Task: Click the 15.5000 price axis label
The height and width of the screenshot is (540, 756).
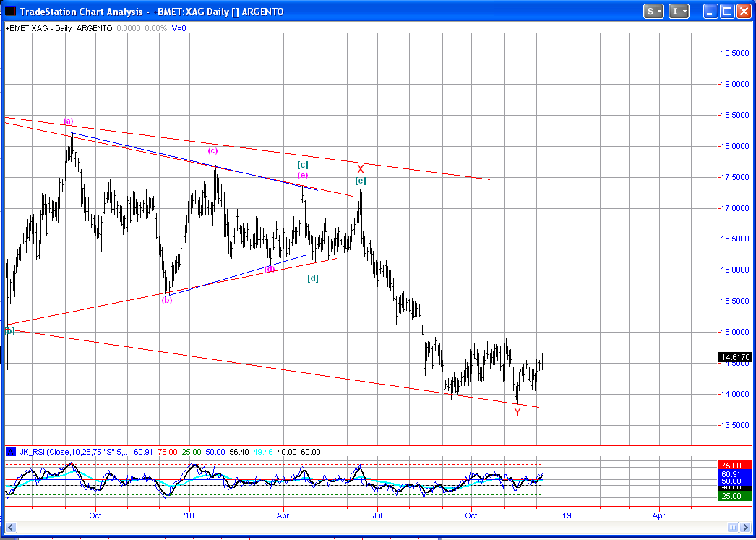Action: point(735,301)
